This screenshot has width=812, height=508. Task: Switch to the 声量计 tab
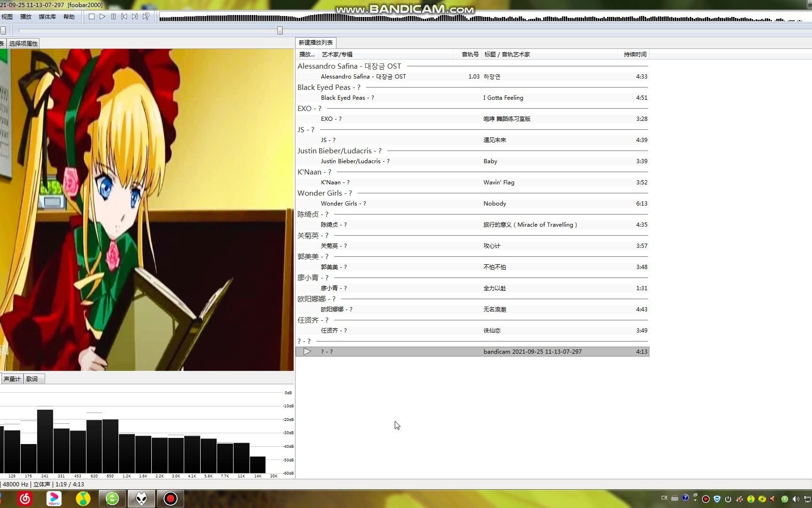click(x=12, y=379)
